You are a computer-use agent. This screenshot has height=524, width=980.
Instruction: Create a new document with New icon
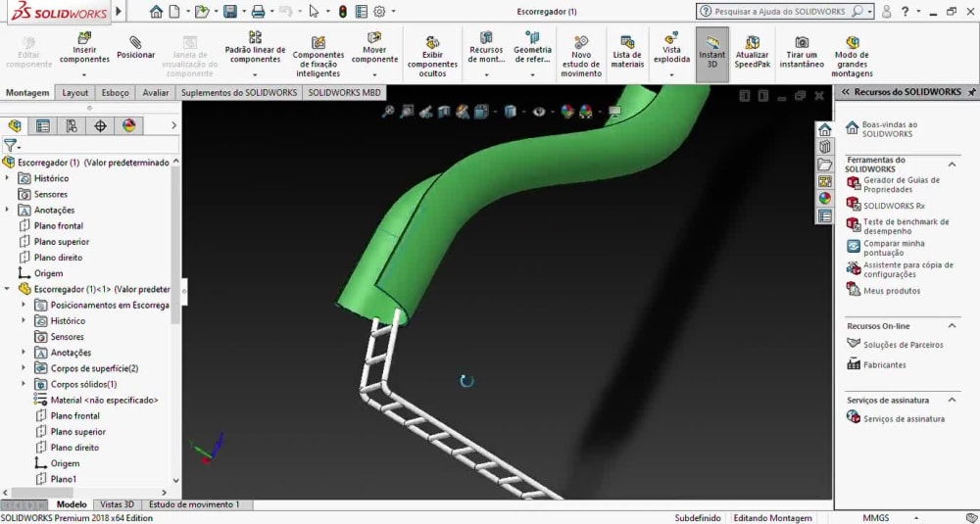click(x=174, y=11)
